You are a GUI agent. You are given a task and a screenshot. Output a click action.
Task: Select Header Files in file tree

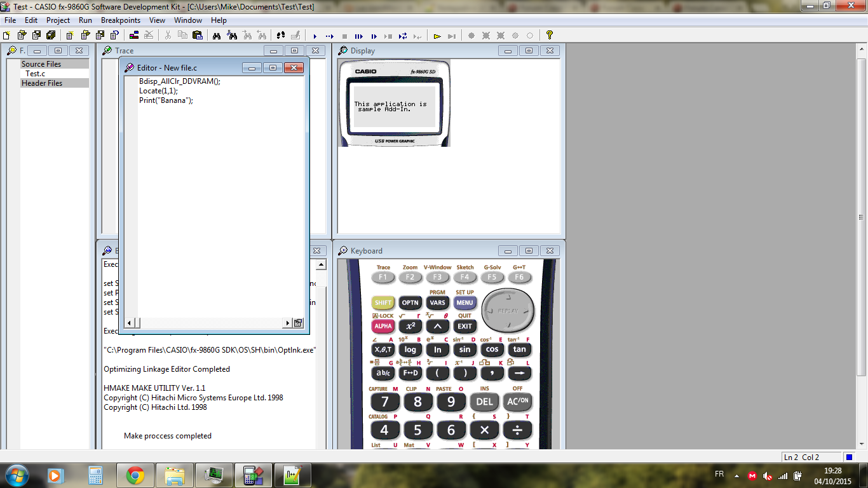click(x=55, y=83)
